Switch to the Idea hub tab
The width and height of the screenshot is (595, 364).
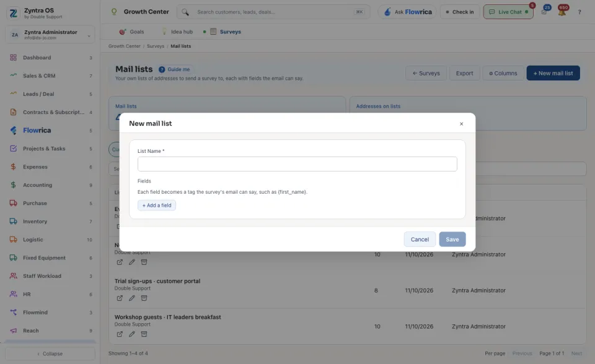(177, 32)
